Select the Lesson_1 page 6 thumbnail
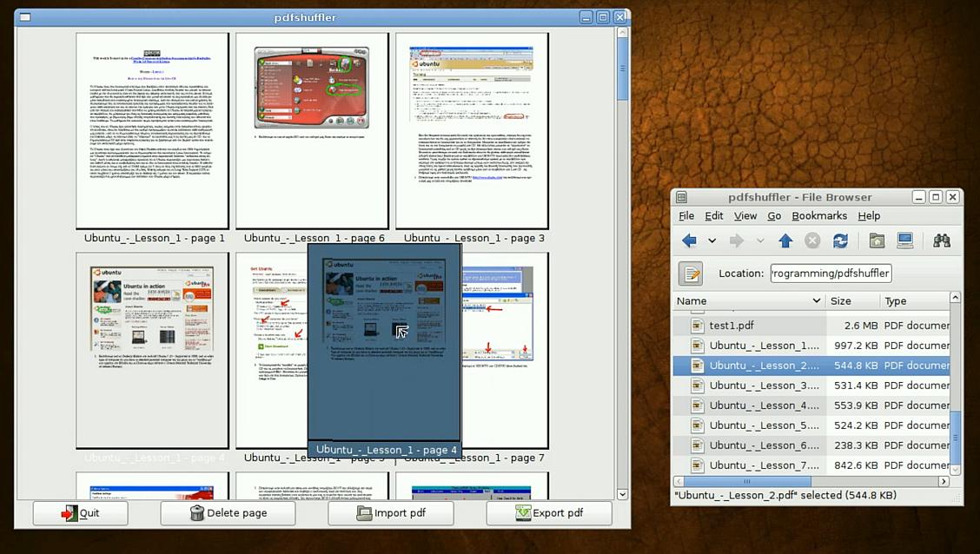Viewport: 980px width, 554px height. click(x=312, y=131)
